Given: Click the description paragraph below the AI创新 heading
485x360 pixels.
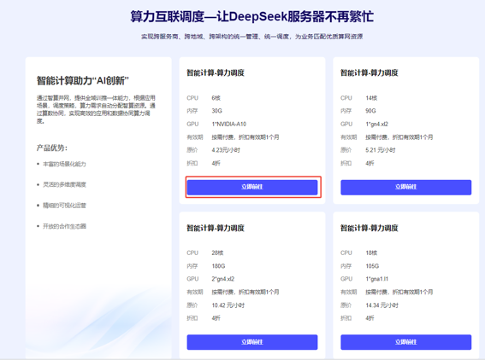Looking at the screenshot, I should (x=96, y=110).
